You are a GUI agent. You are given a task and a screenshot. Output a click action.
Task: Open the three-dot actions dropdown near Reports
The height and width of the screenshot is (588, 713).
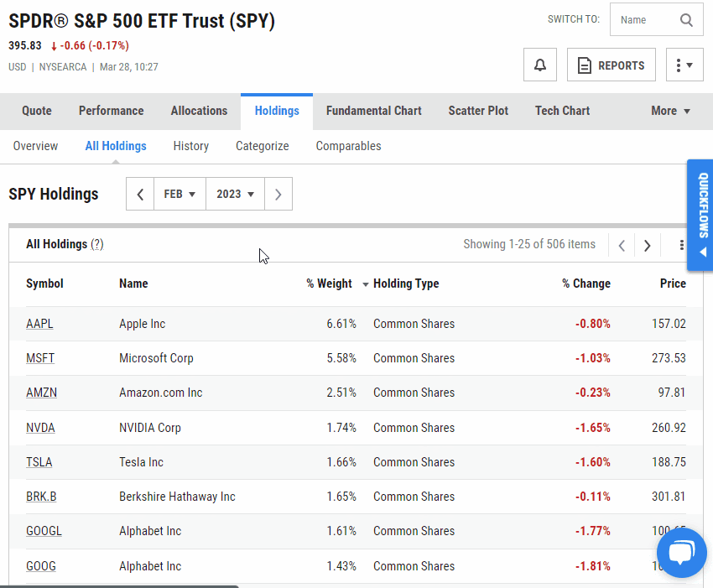click(x=684, y=65)
